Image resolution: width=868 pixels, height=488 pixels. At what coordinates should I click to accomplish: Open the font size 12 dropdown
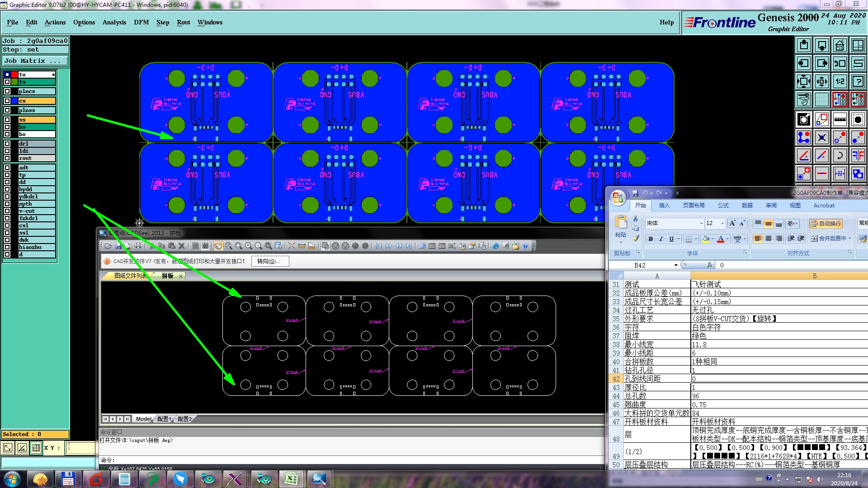click(x=722, y=223)
